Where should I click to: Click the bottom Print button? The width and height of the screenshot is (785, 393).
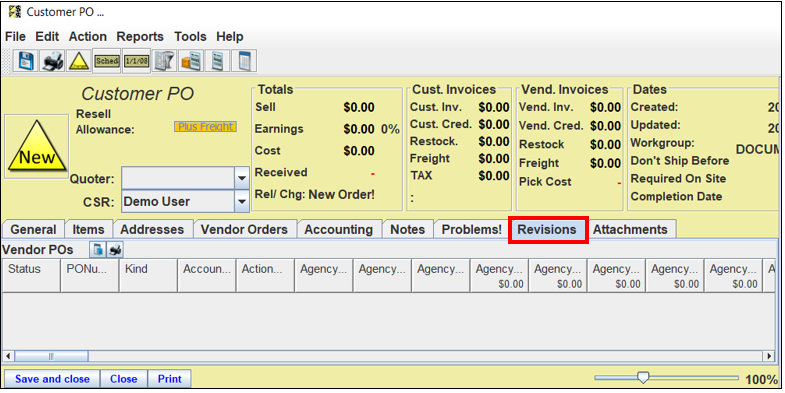pyautogui.click(x=170, y=379)
